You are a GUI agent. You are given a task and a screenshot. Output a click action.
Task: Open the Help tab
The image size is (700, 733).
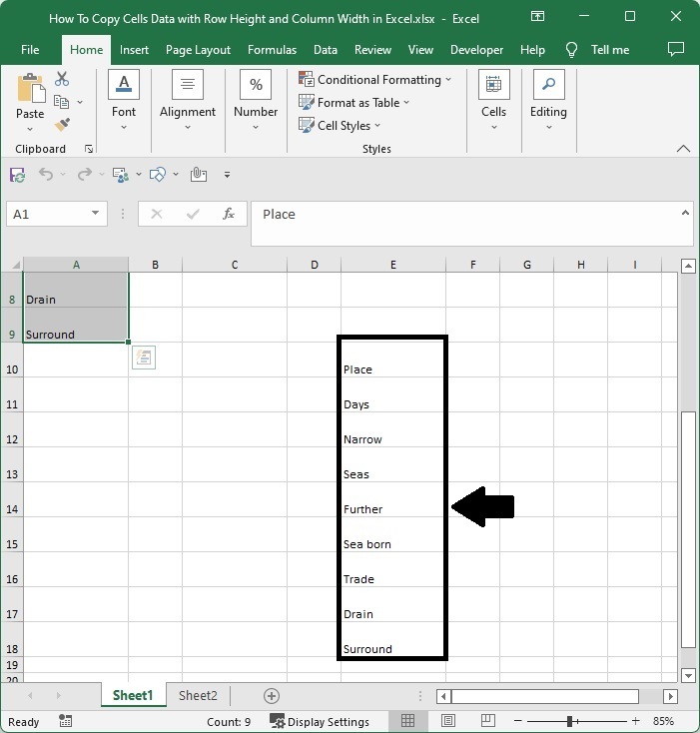[x=532, y=50]
